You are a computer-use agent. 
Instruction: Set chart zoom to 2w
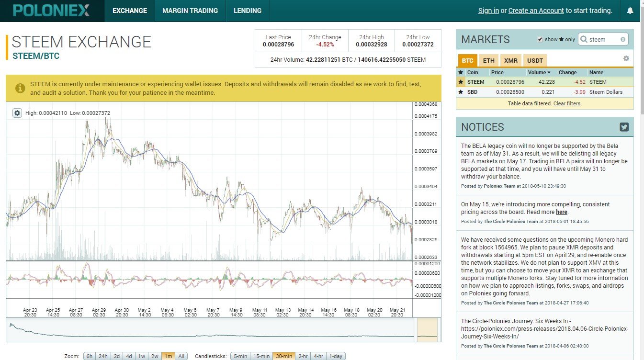[155, 356]
